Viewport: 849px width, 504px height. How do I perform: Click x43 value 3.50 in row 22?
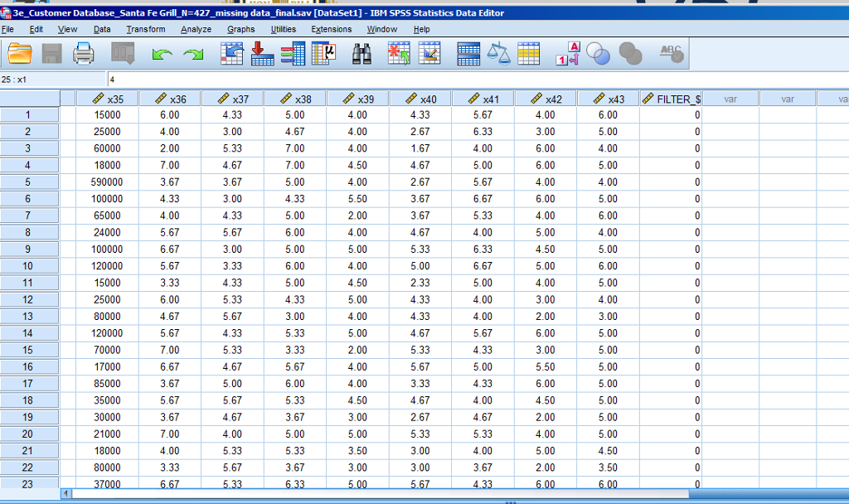click(x=608, y=468)
